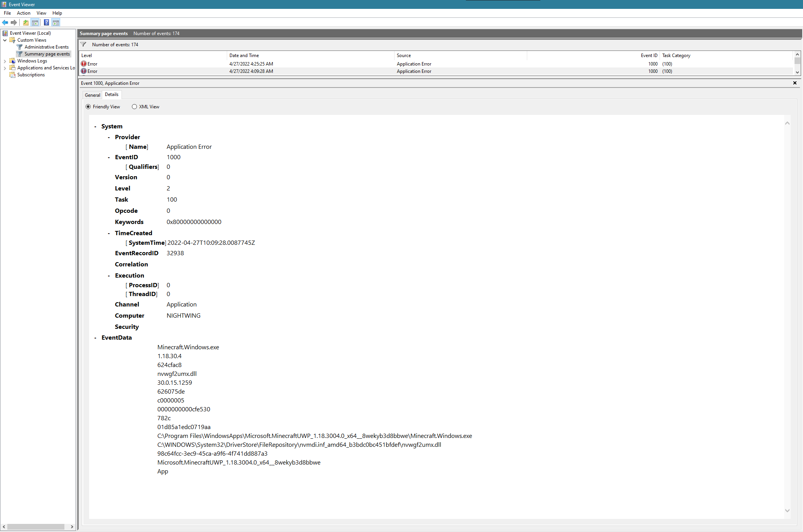Screen dimensions: 803x532
Task: Collapse the Custom Views tree node
Action: 5,40
